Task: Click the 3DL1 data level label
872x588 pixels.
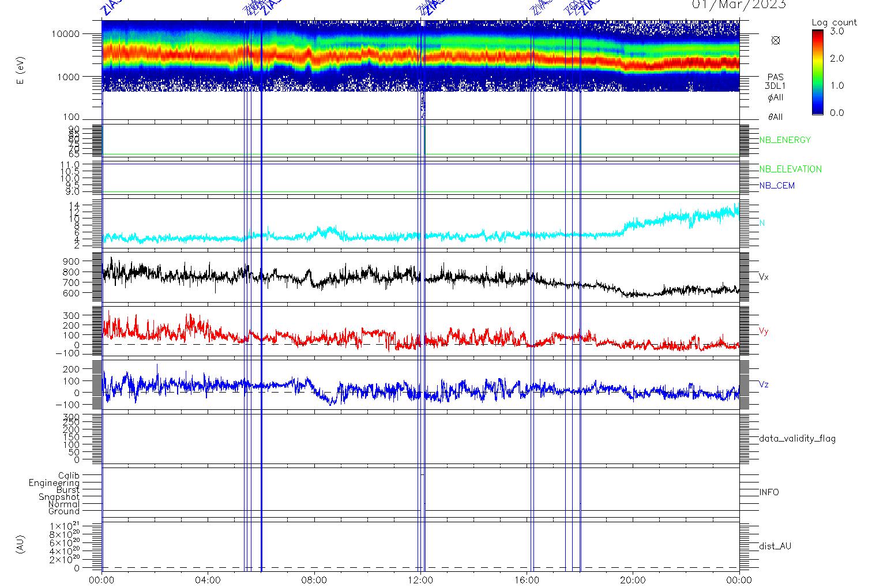Action: click(776, 86)
